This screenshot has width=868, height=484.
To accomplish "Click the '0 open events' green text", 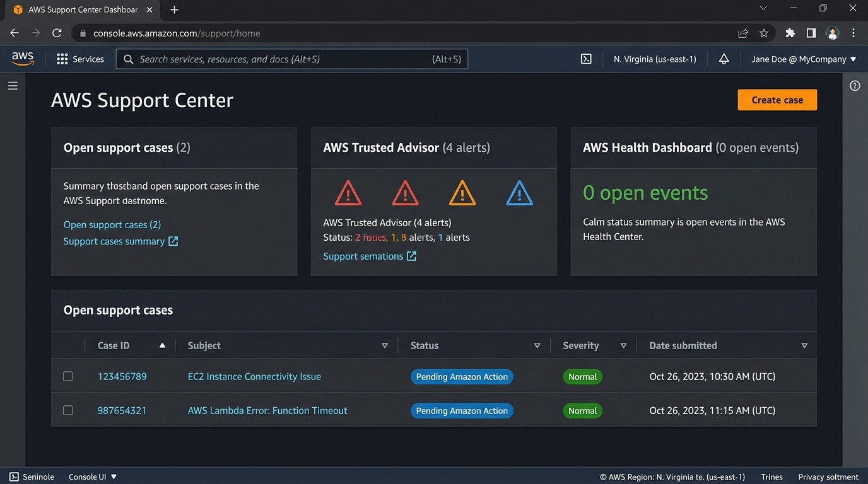I will tap(645, 193).
